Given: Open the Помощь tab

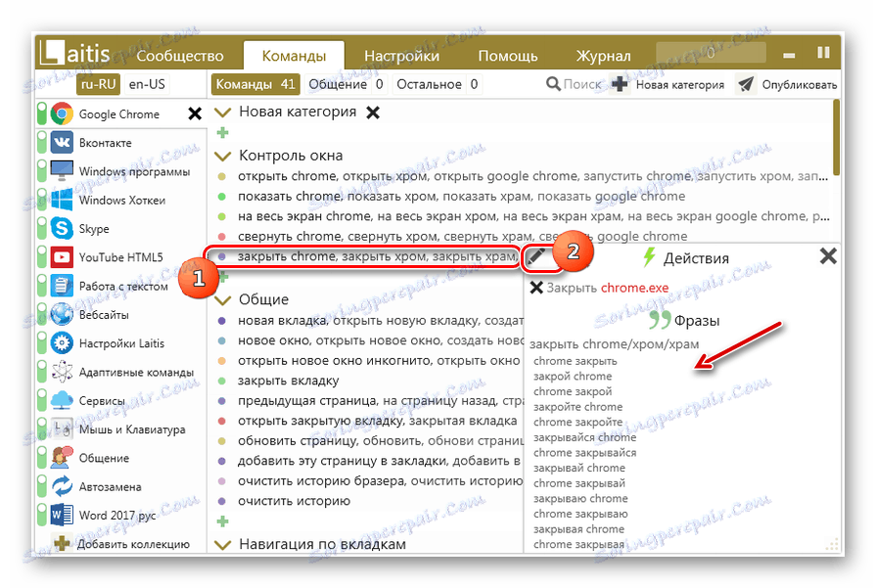Looking at the screenshot, I should coord(508,56).
